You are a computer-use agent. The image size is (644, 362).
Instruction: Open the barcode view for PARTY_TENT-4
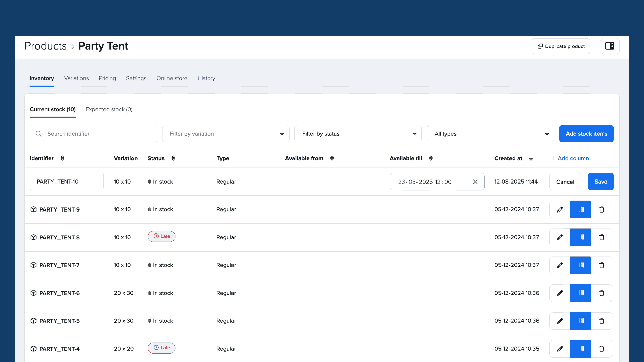click(580, 349)
